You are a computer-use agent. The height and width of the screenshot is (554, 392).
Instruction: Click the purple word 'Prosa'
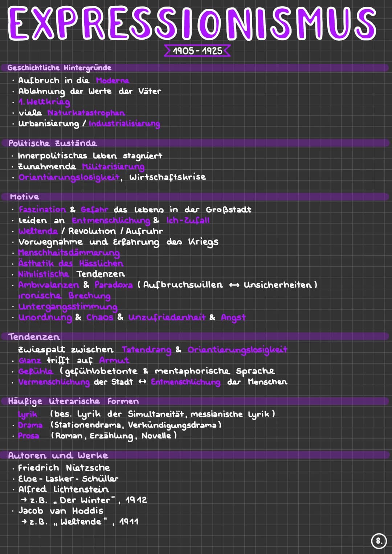29,436
